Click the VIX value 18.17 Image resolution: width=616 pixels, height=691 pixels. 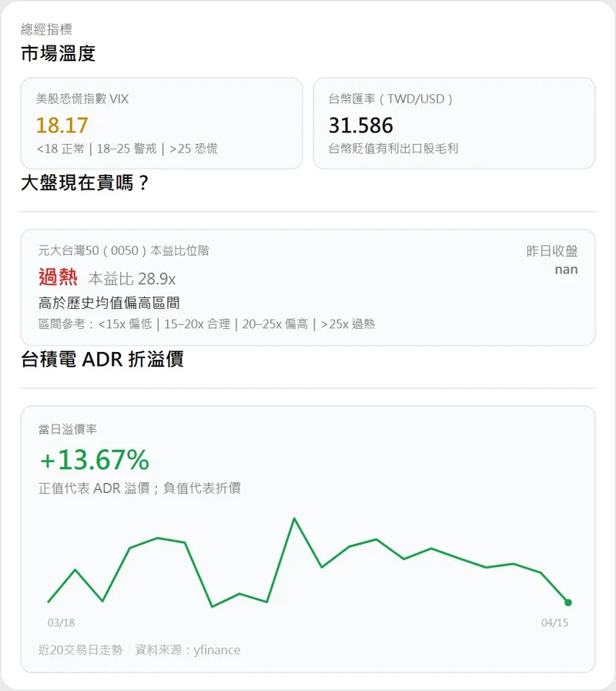(x=62, y=125)
